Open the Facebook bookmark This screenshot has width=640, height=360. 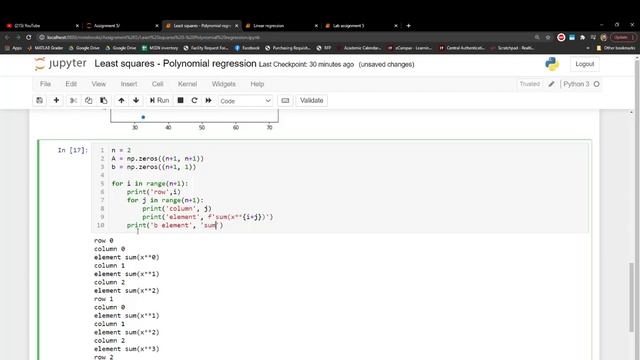pyautogui.click(x=247, y=48)
